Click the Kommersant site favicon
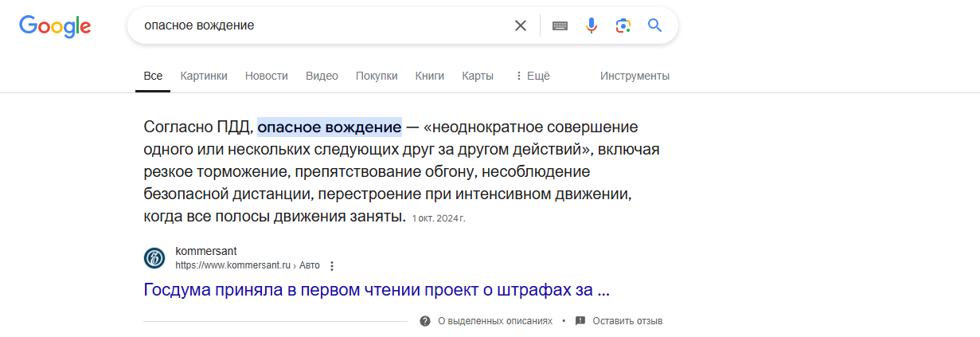Viewport: 980px width, 337px height. (154, 258)
